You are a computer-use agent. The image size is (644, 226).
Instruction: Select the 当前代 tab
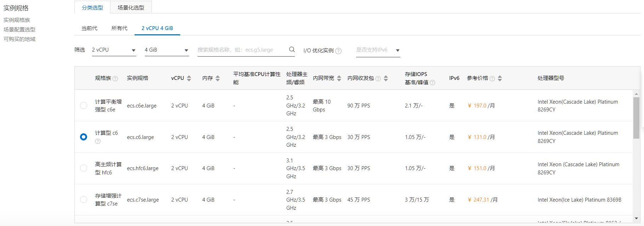(x=89, y=28)
